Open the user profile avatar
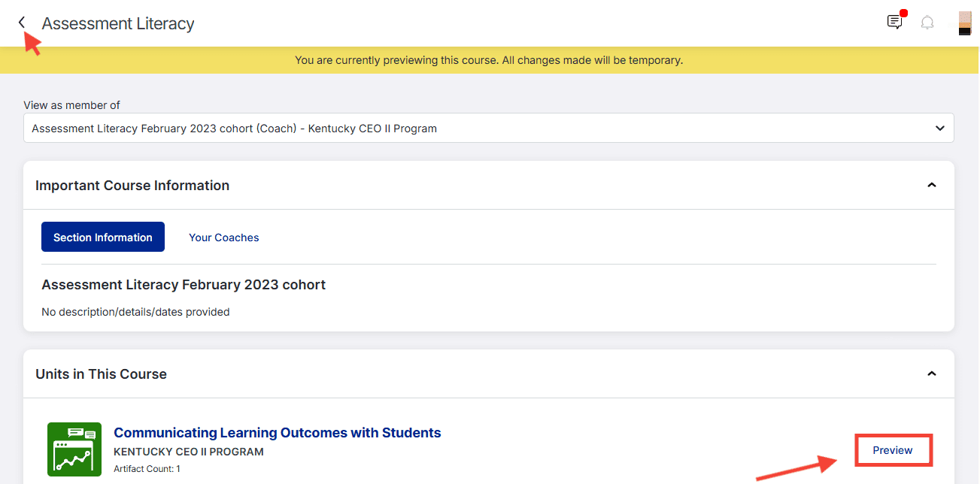Screen dimensions: 980x484 964,23
